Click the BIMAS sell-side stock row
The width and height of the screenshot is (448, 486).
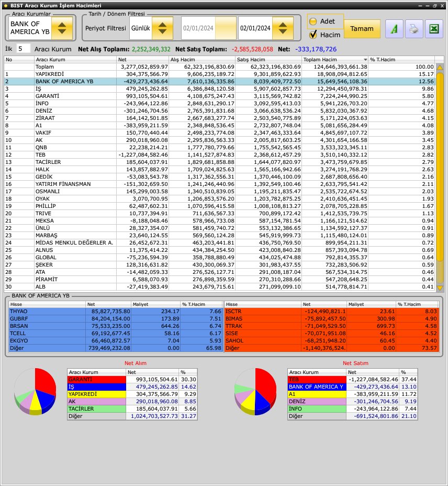coord(331,318)
